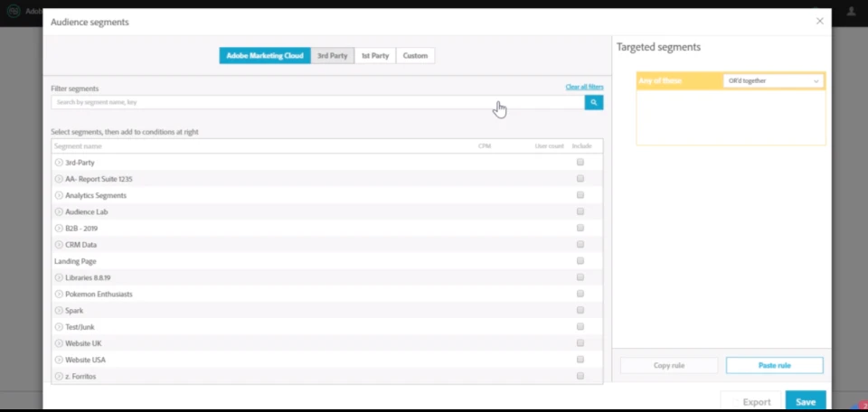Image resolution: width=868 pixels, height=412 pixels.
Task: Expand the CRM Data folder
Action: 59,245
